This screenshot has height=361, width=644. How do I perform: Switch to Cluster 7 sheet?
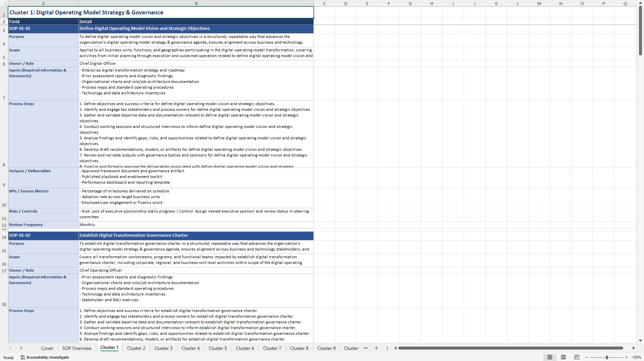[272, 348]
